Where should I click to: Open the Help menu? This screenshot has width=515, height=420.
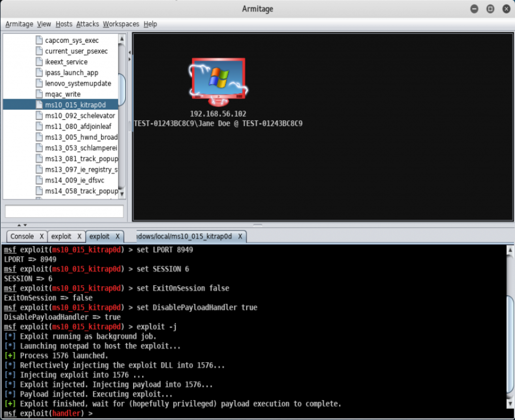[x=150, y=24]
